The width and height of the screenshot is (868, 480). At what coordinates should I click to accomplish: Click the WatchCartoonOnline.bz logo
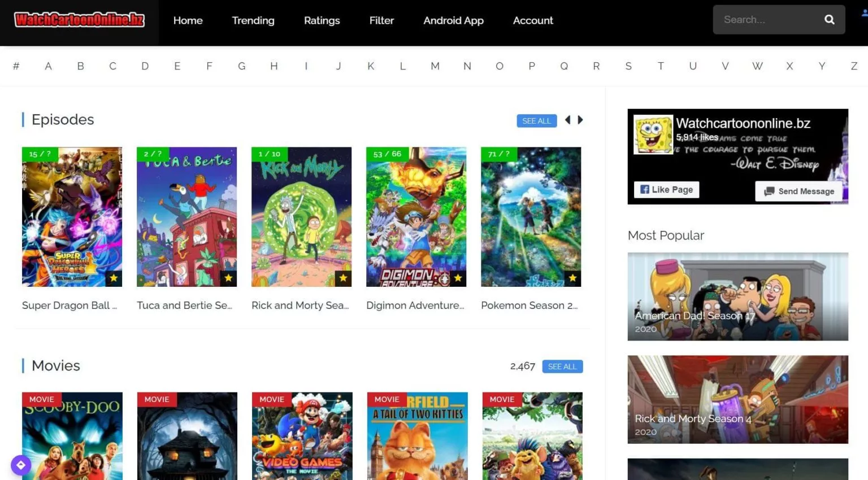click(79, 20)
